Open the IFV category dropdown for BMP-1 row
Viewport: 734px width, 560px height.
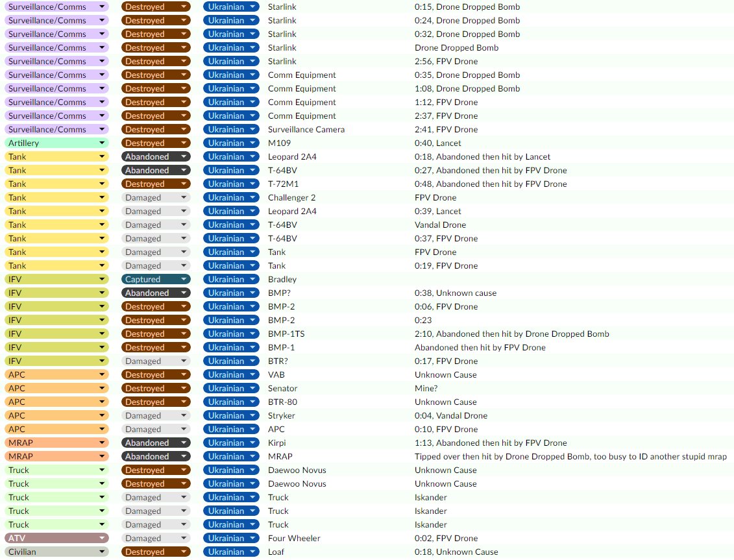[x=56, y=347]
